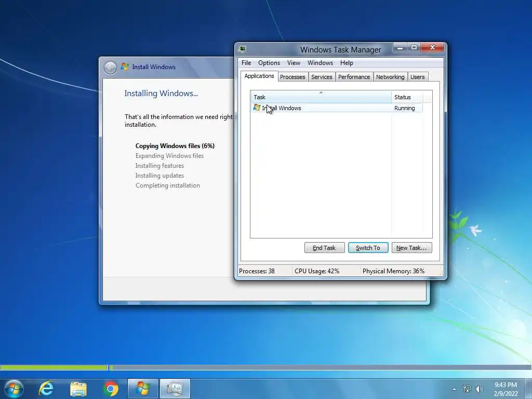Select the Install Windows taskbar button

pyautogui.click(x=143, y=389)
